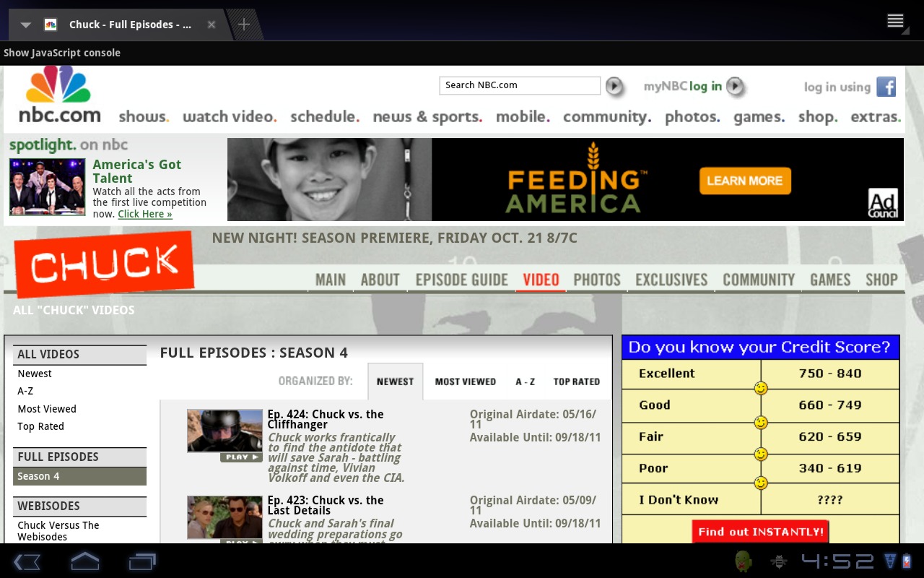Select A-Z in All Videos sidebar
924x578 pixels.
pyautogui.click(x=26, y=391)
